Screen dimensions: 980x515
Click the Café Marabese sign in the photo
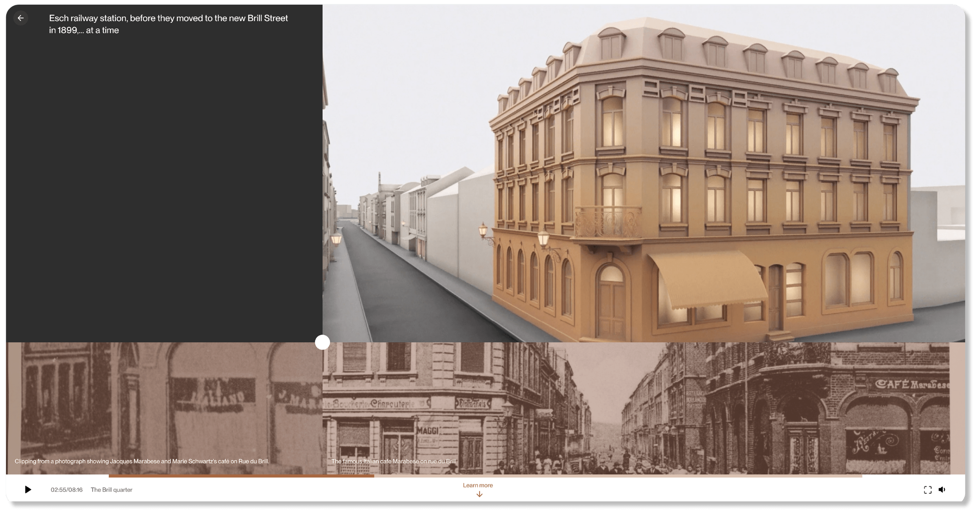(913, 384)
